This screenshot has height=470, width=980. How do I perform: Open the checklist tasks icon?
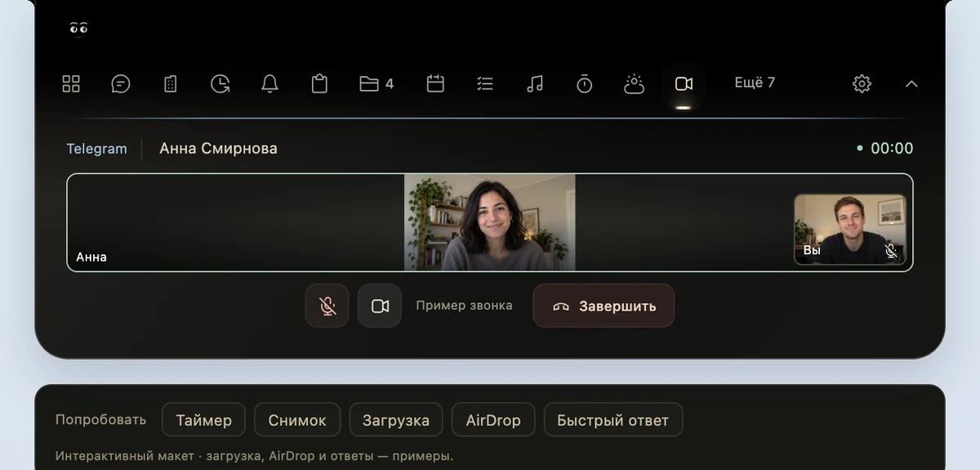click(485, 83)
